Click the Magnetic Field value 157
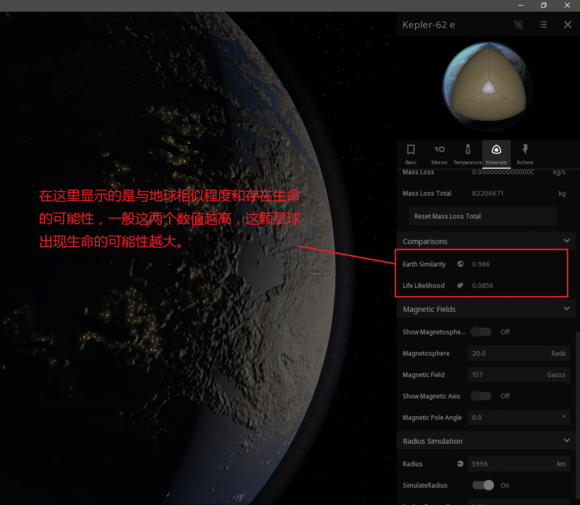Viewport: 580px width, 505px height. pos(519,375)
